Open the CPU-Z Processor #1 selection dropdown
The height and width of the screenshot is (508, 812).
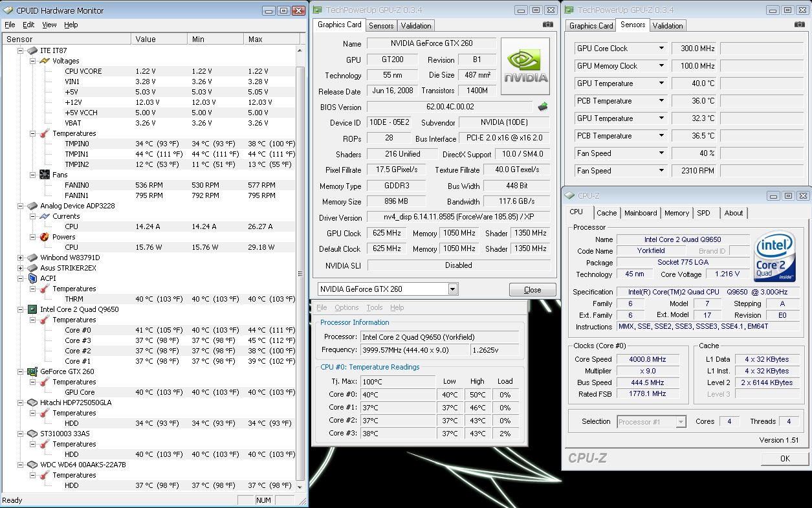[681, 422]
